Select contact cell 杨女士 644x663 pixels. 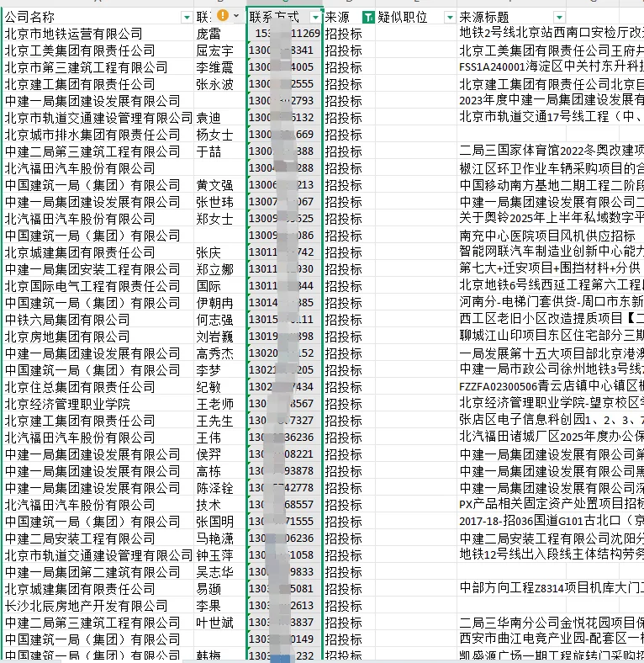click(x=219, y=135)
